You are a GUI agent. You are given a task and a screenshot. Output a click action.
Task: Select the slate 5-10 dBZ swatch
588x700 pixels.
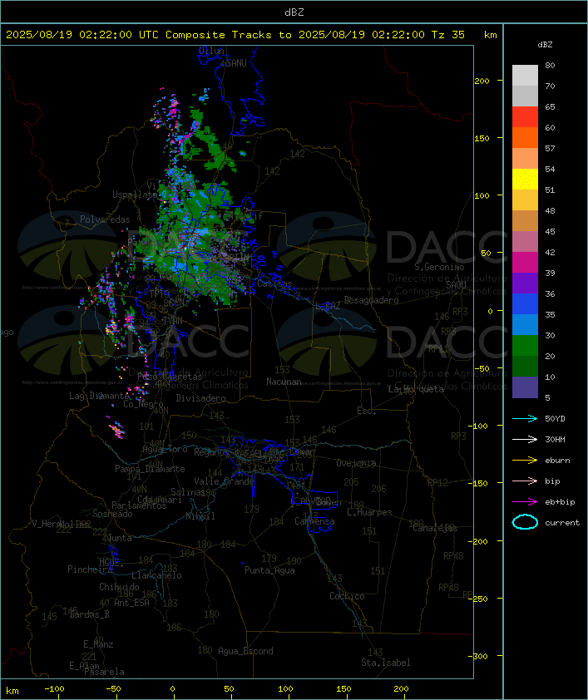(x=525, y=387)
